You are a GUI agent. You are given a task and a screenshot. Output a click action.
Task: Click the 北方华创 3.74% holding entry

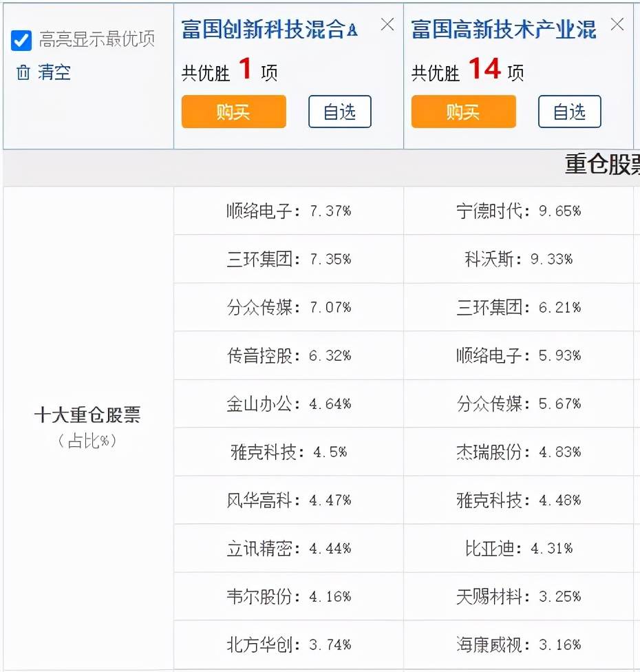pyautogui.click(x=288, y=644)
